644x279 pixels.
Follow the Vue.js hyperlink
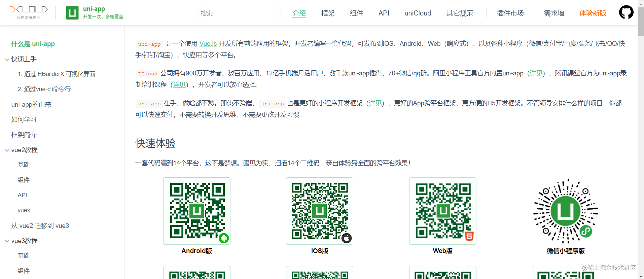tap(208, 43)
